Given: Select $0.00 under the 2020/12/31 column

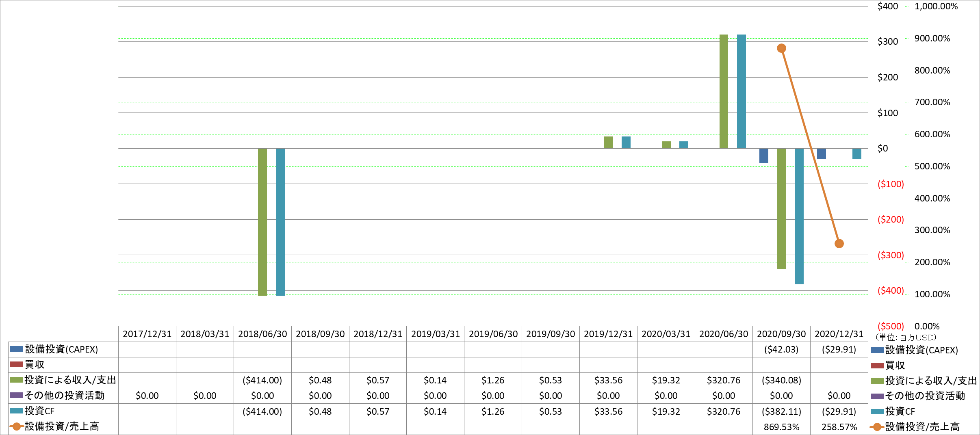Looking at the screenshot, I should pyautogui.click(x=839, y=396).
